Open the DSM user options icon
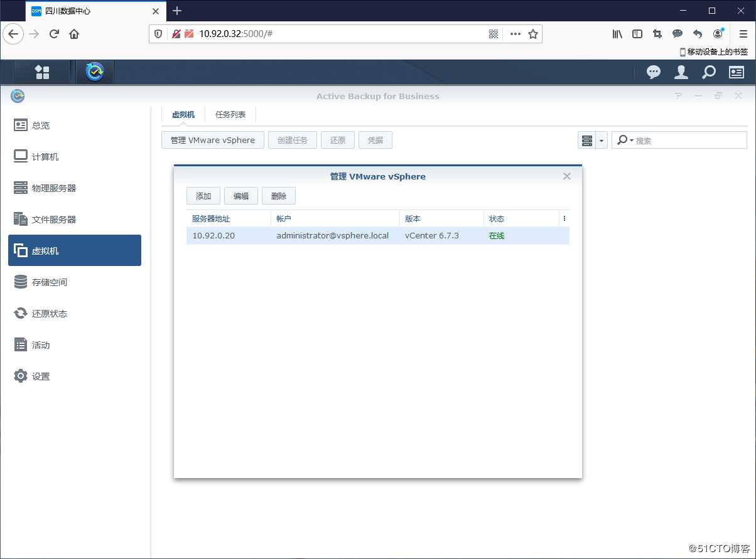This screenshot has width=756, height=559. [x=681, y=72]
